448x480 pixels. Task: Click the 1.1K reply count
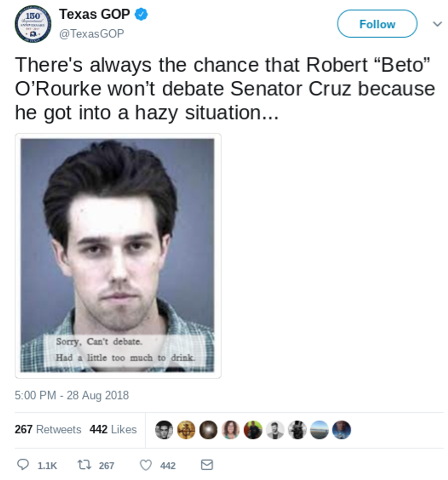point(47,465)
